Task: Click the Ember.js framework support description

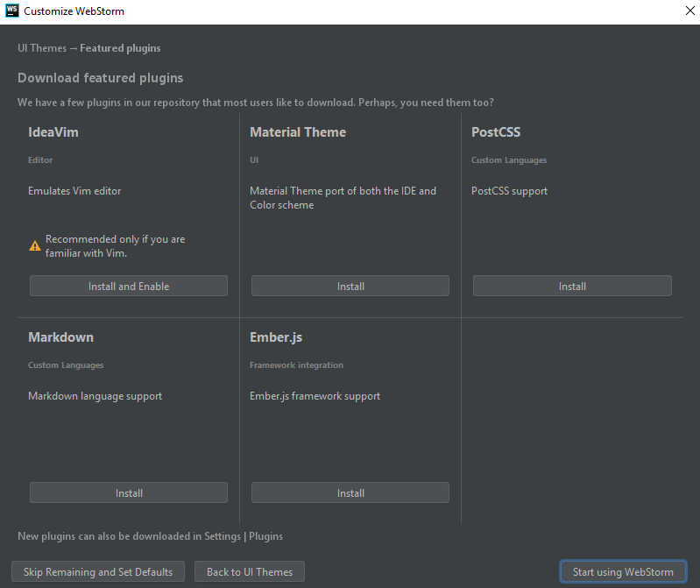Action: point(315,396)
